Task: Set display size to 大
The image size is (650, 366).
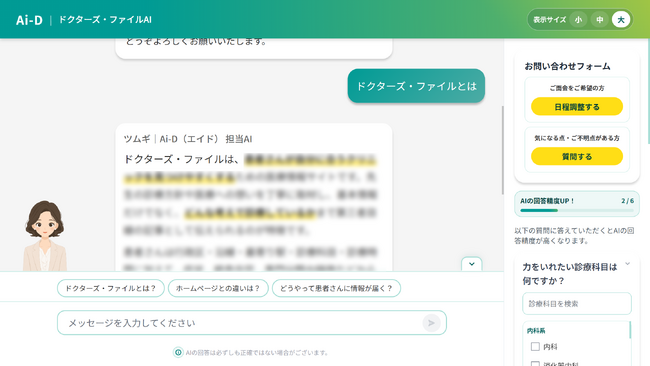Action: pos(621,19)
